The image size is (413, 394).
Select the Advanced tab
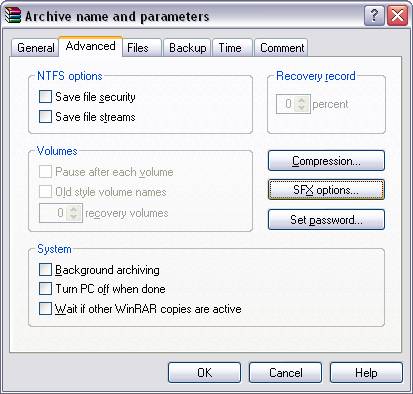click(x=91, y=46)
